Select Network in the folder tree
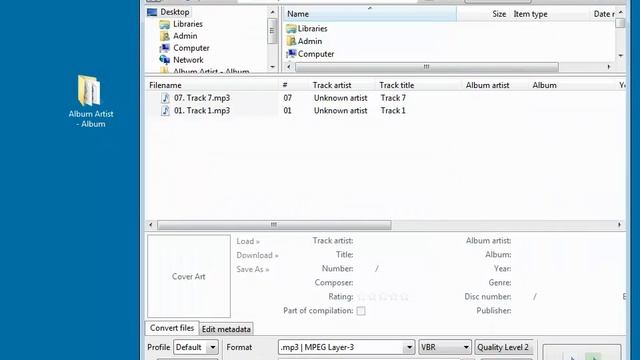The width and height of the screenshot is (640, 360). (x=188, y=60)
